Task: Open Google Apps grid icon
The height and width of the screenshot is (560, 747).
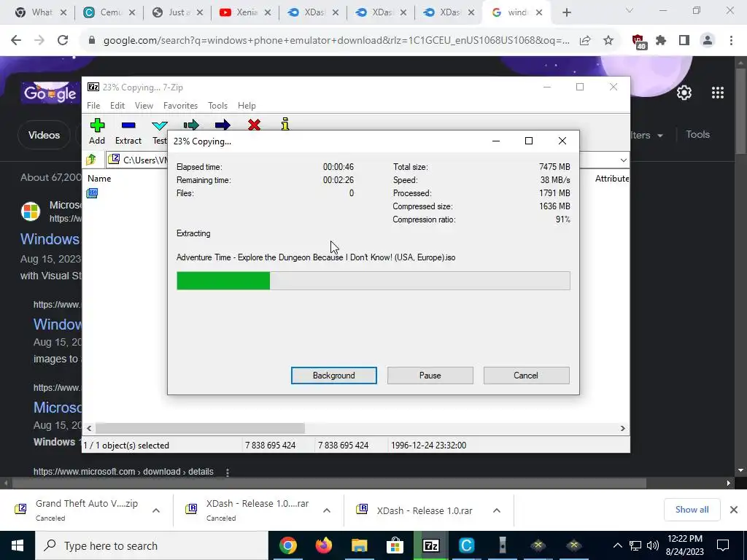Action: pos(718,93)
